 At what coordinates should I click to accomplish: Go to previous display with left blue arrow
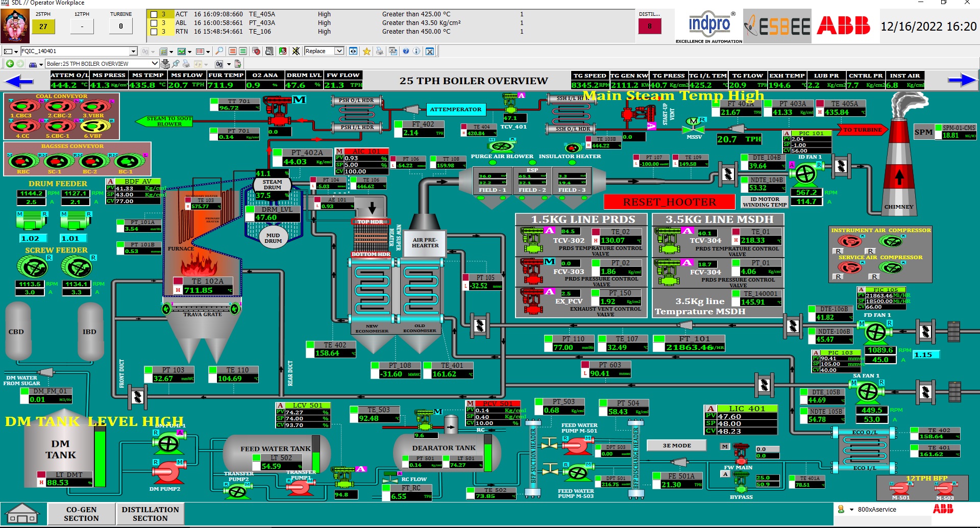[19, 81]
